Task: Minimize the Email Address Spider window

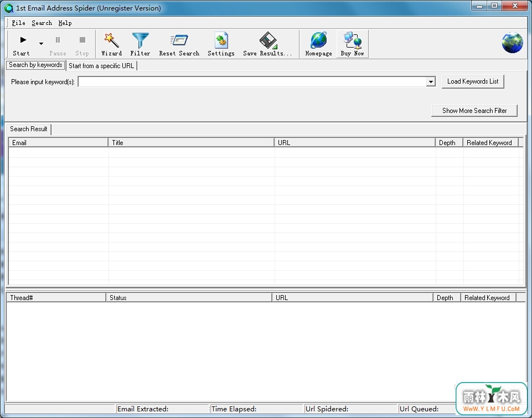Action: (479, 6)
